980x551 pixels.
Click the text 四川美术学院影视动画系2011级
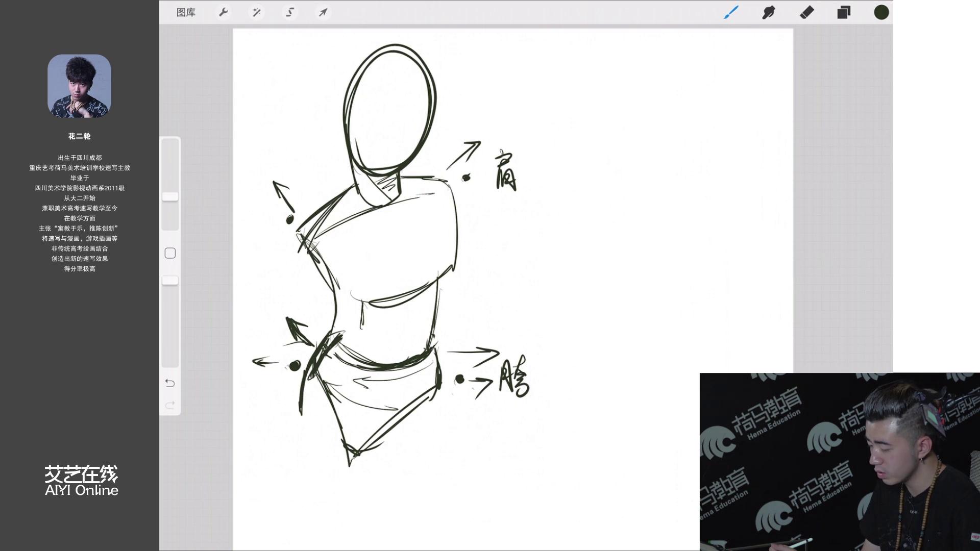tap(80, 188)
